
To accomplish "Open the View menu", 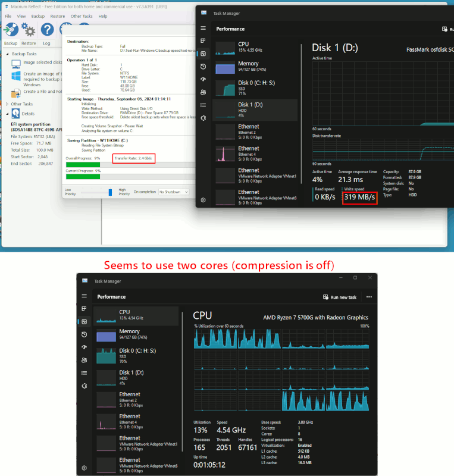I will (21, 16).
